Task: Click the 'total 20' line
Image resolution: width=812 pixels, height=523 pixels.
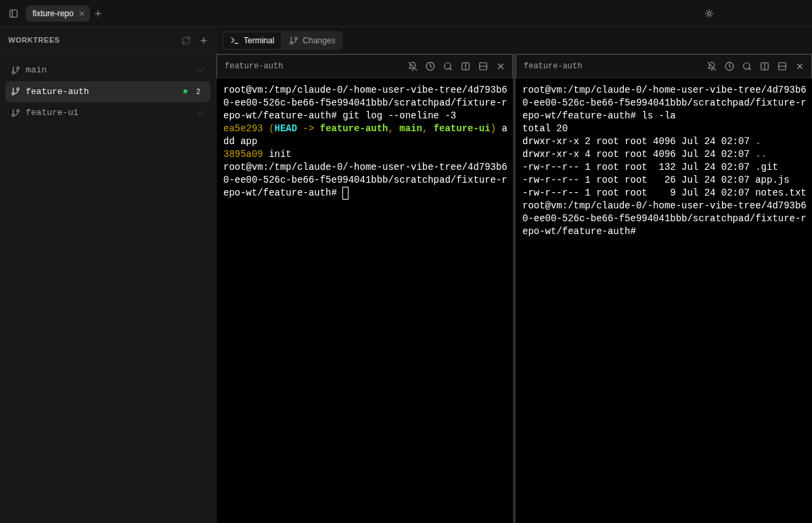Action: pos(545,129)
